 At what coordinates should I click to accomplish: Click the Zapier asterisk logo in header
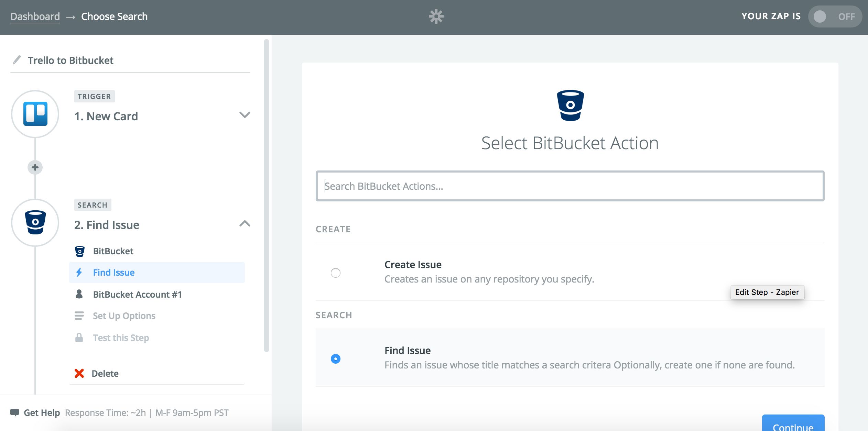pos(436,16)
